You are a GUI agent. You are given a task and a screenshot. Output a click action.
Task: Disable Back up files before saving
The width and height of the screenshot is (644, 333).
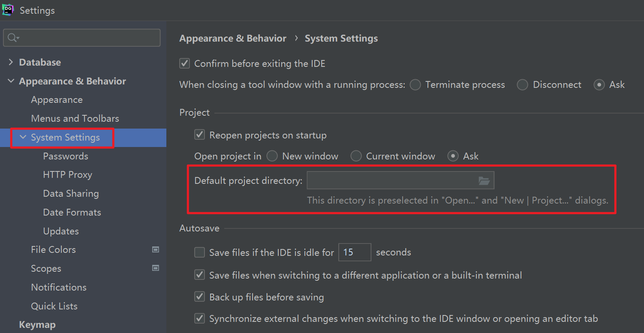tap(200, 297)
